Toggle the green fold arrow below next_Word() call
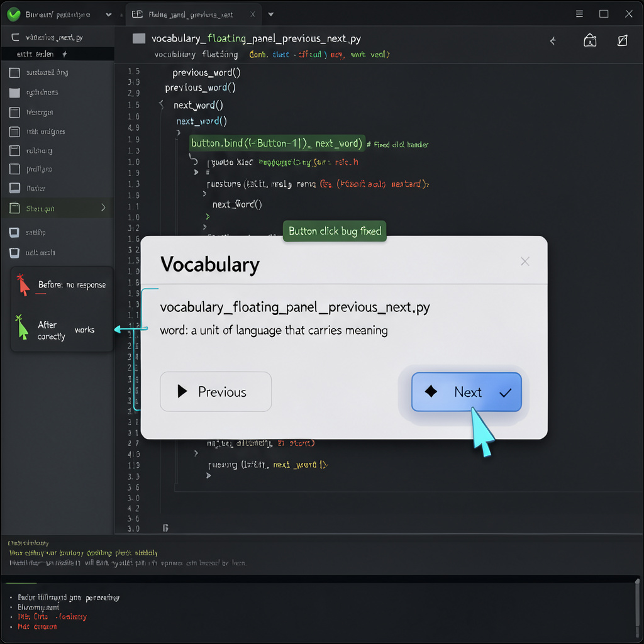 [x=208, y=216]
